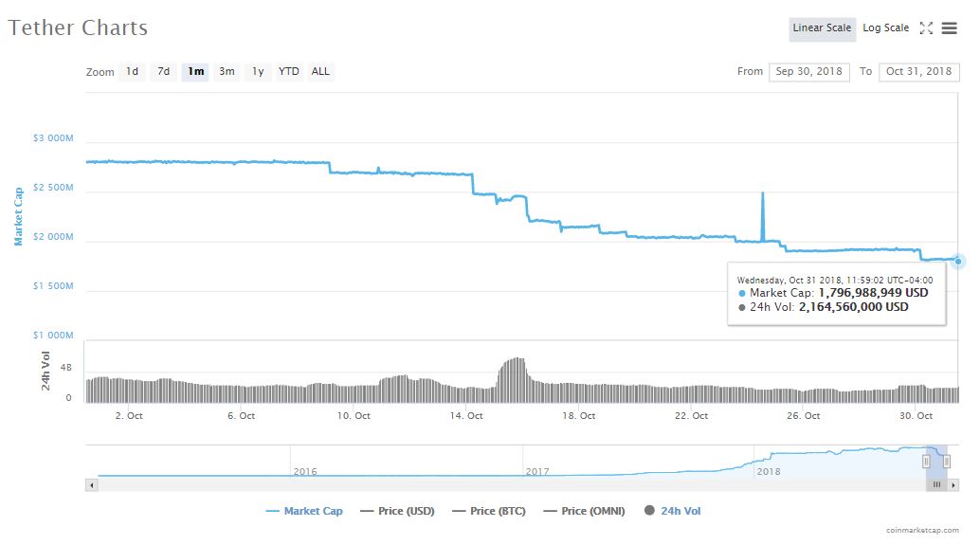Click the navigator scrollbar thumb

click(x=936, y=485)
